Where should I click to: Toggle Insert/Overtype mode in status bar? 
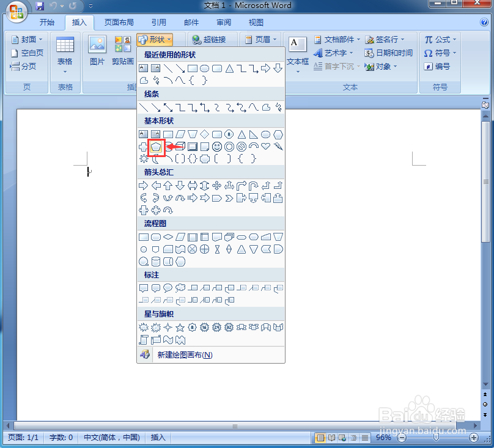click(158, 438)
